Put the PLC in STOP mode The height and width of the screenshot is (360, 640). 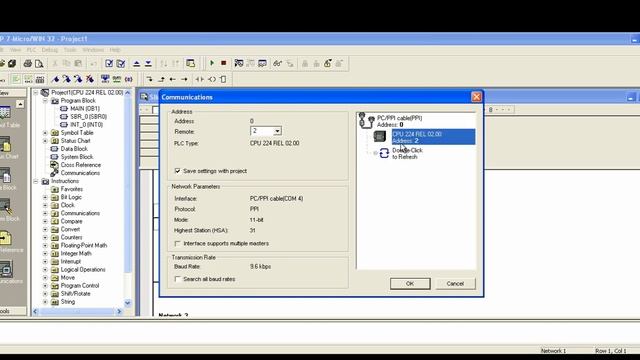tap(224, 63)
